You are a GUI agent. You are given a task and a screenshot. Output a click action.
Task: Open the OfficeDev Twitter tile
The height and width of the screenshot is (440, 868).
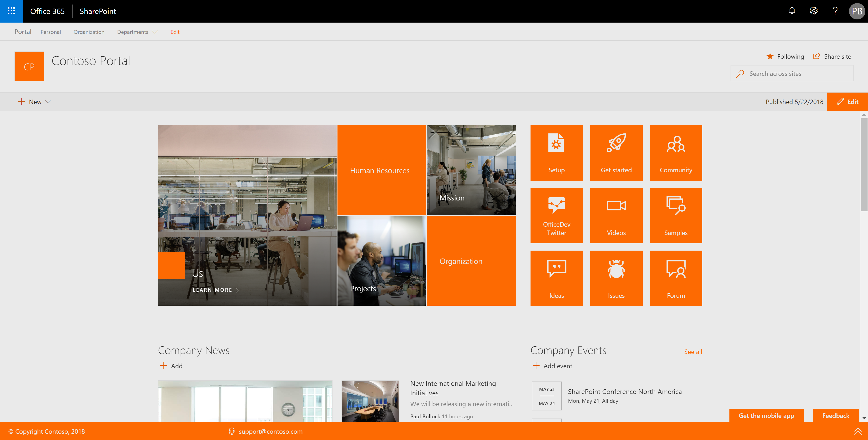point(556,215)
